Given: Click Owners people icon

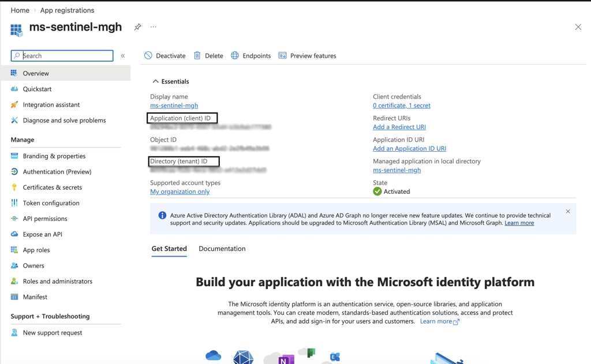Looking at the screenshot, I should point(14,266).
